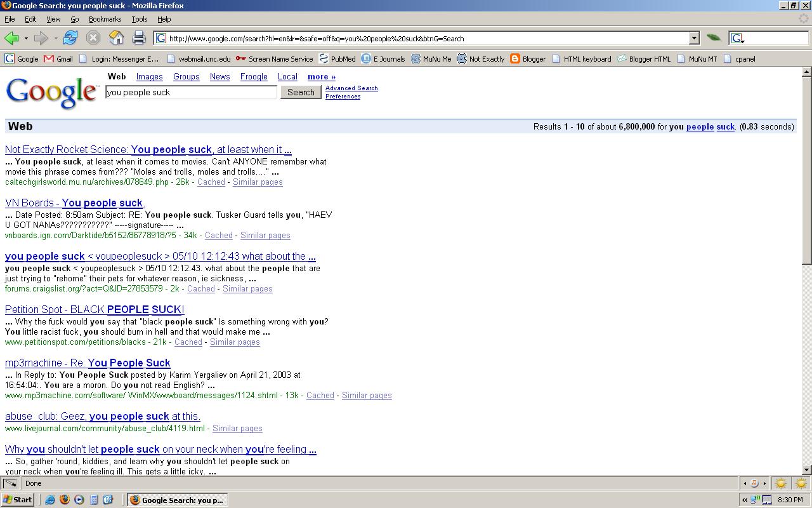Open the Blogger bookmark
This screenshot has width=812, height=508.
[x=528, y=58]
